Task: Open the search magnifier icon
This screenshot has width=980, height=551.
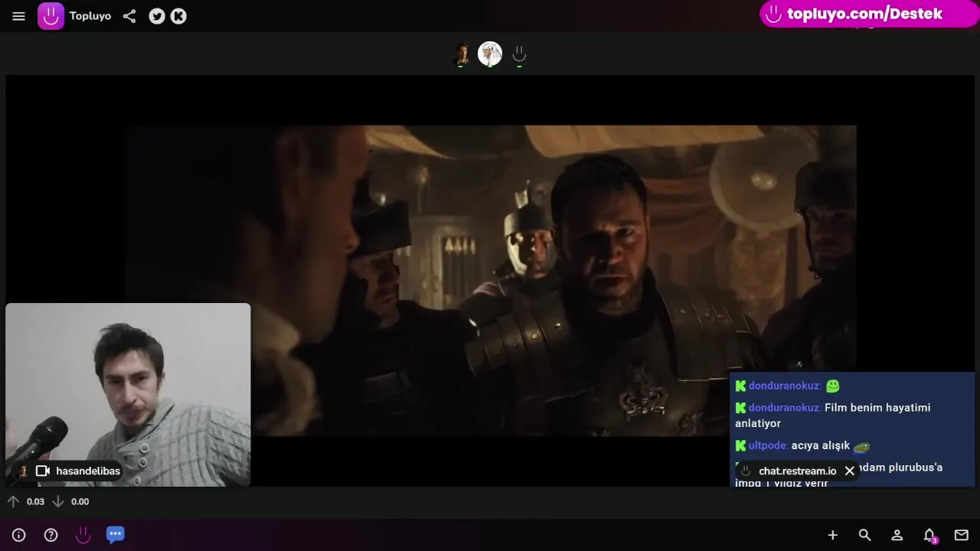Action: pos(864,536)
